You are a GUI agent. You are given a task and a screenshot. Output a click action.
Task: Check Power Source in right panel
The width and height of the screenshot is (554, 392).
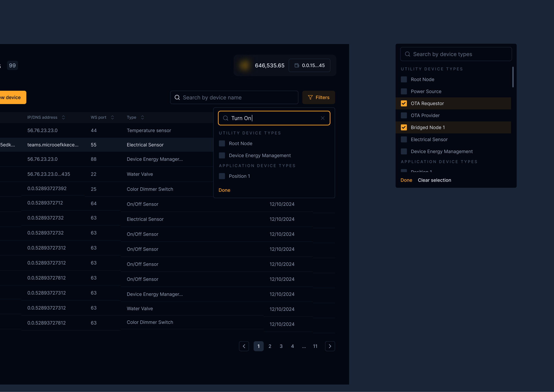(404, 91)
